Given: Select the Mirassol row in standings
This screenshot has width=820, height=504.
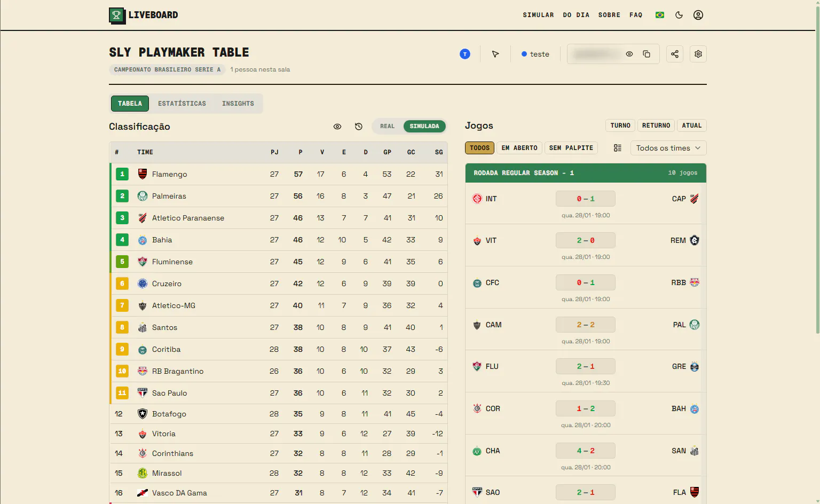Looking at the screenshot, I should (279, 473).
